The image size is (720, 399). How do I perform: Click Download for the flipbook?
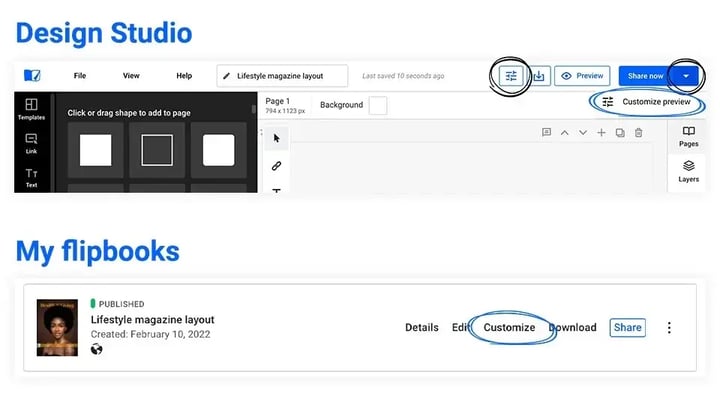pyautogui.click(x=573, y=327)
